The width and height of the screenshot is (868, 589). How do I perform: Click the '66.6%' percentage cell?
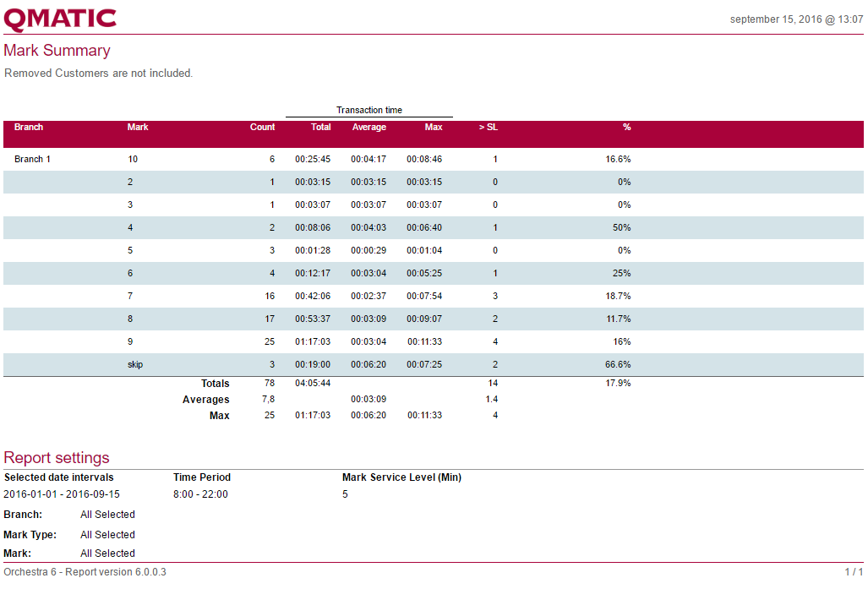tap(619, 365)
